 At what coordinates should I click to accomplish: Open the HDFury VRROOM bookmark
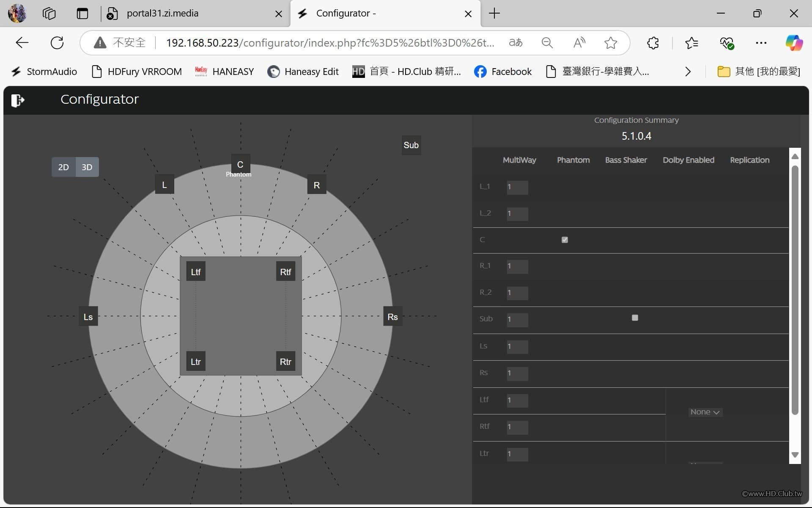click(137, 72)
